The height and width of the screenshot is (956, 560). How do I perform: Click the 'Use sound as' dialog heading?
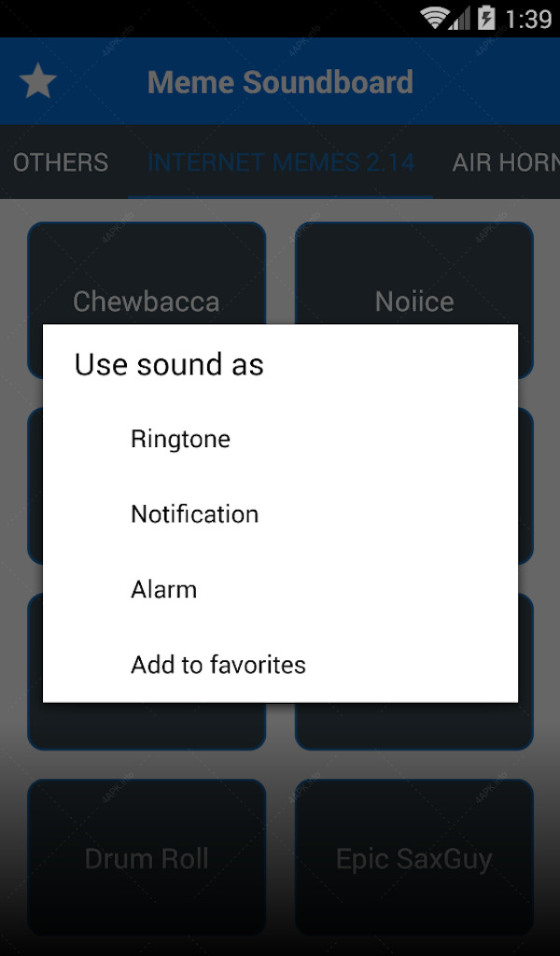pos(169,365)
